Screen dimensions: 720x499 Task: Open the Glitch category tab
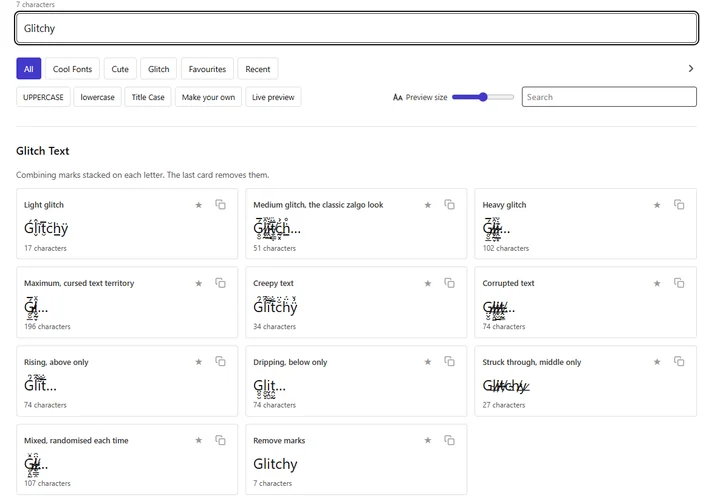(x=159, y=69)
